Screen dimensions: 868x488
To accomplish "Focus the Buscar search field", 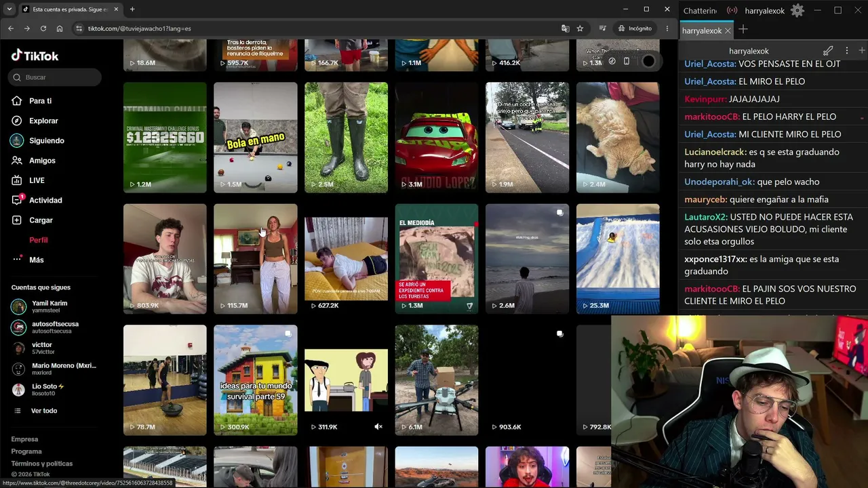I will click(x=56, y=77).
